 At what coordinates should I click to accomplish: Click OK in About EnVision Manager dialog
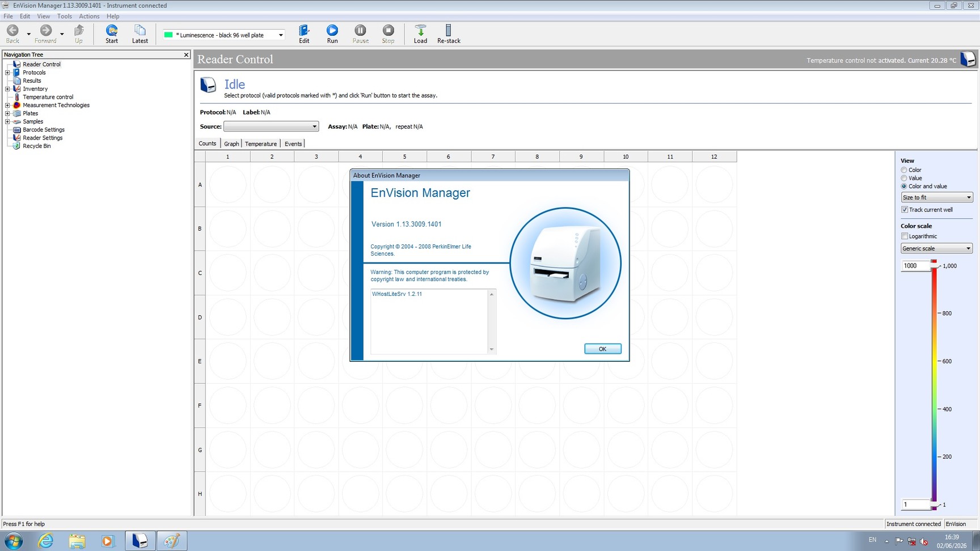pyautogui.click(x=603, y=349)
